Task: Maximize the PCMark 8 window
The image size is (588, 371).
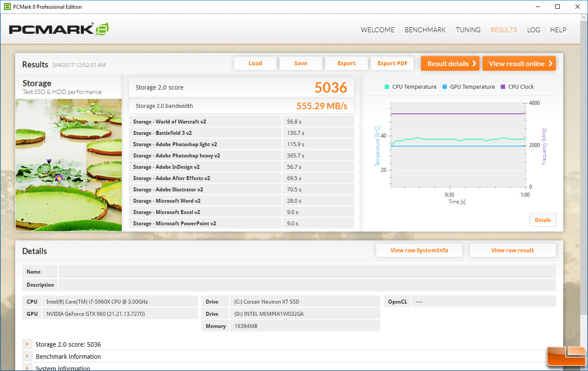Action: 558,7
